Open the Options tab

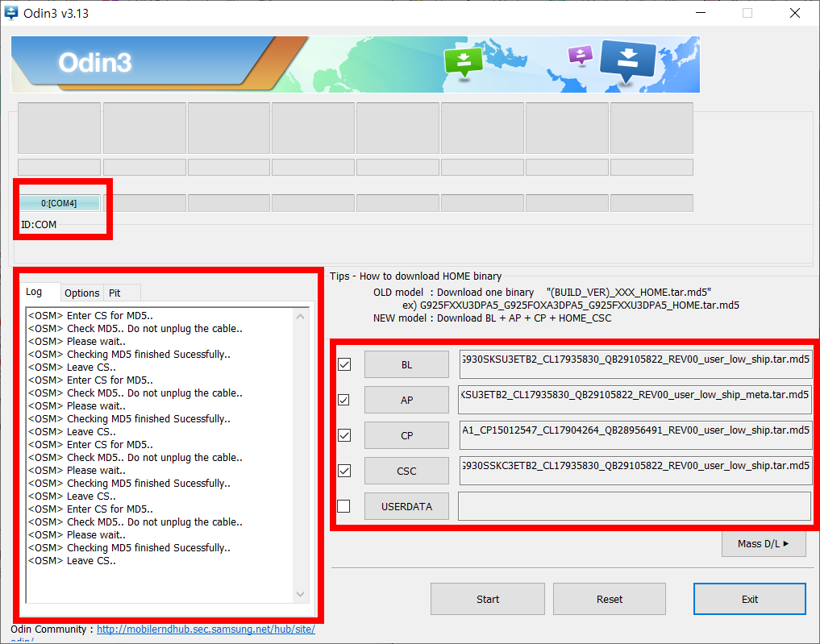(82, 293)
